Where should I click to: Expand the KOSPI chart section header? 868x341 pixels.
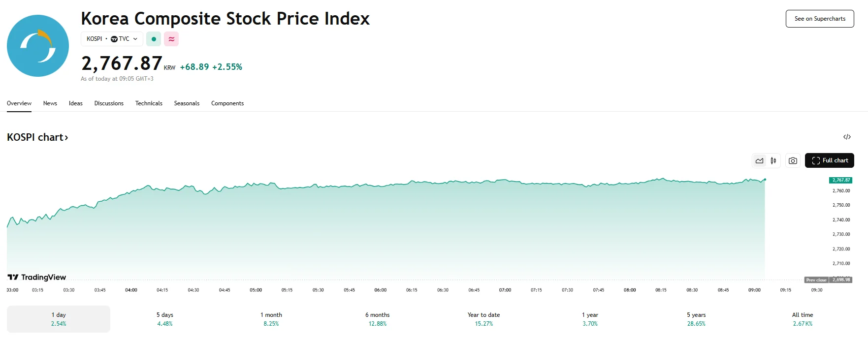[38, 137]
